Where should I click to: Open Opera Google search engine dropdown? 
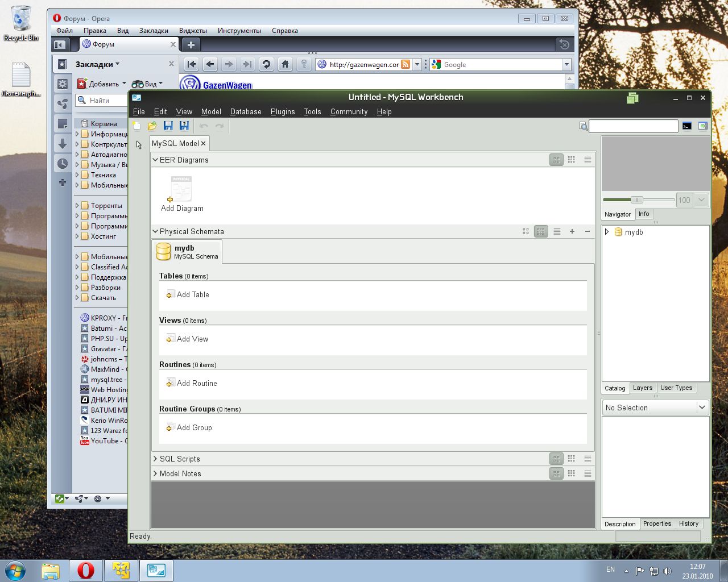coord(566,65)
